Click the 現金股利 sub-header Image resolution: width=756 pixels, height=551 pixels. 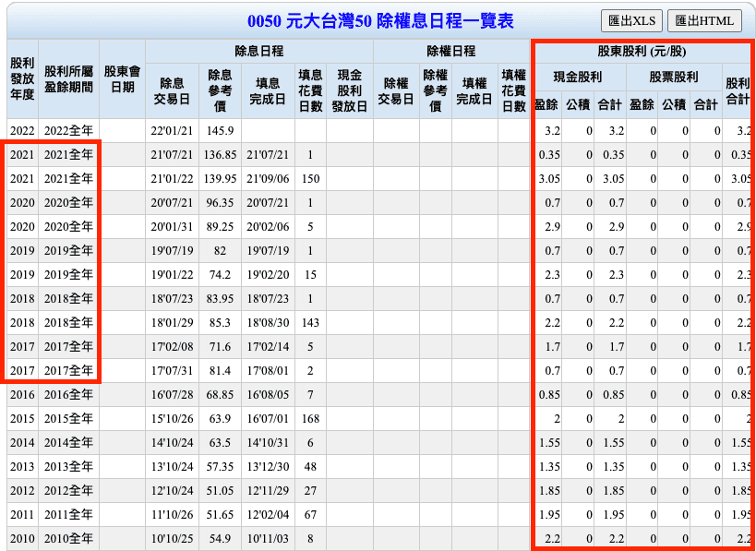577,78
